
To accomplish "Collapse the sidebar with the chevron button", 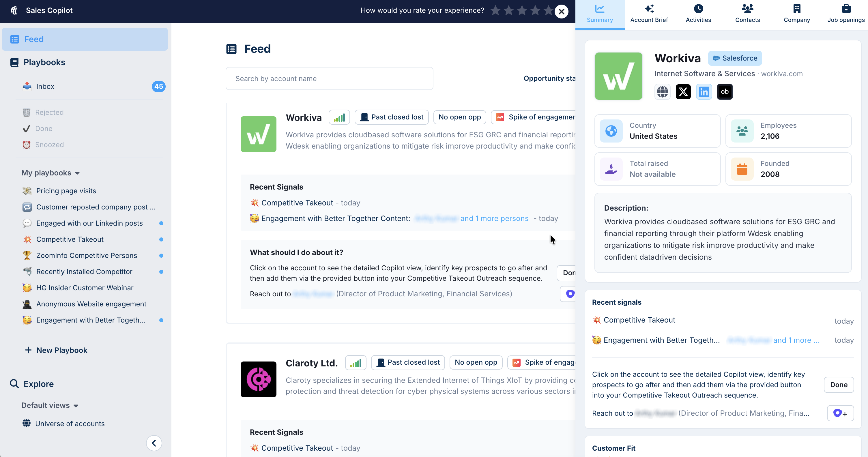I will (154, 443).
